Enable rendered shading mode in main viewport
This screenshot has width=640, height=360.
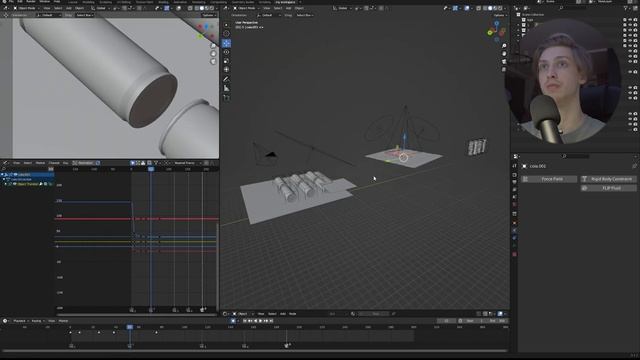point(500,8)
